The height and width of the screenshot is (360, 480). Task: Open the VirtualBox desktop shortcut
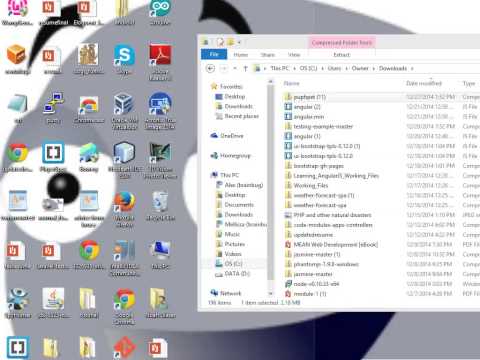(124, 111)
